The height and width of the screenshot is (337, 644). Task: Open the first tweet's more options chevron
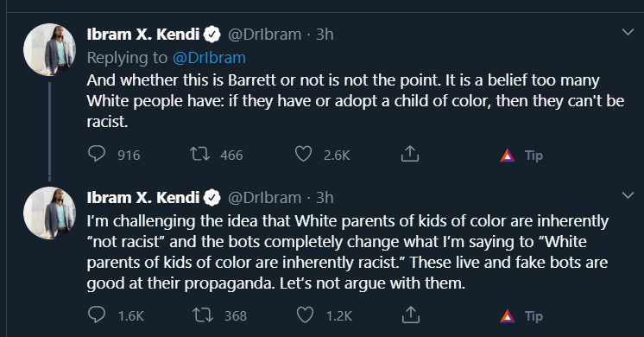click(628, 32)
